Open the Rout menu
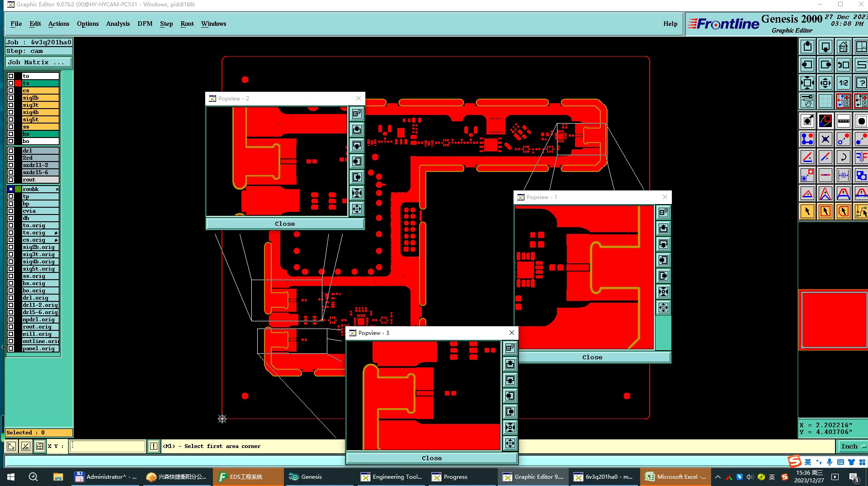868x486 pixels. click(x=187, y=24)
